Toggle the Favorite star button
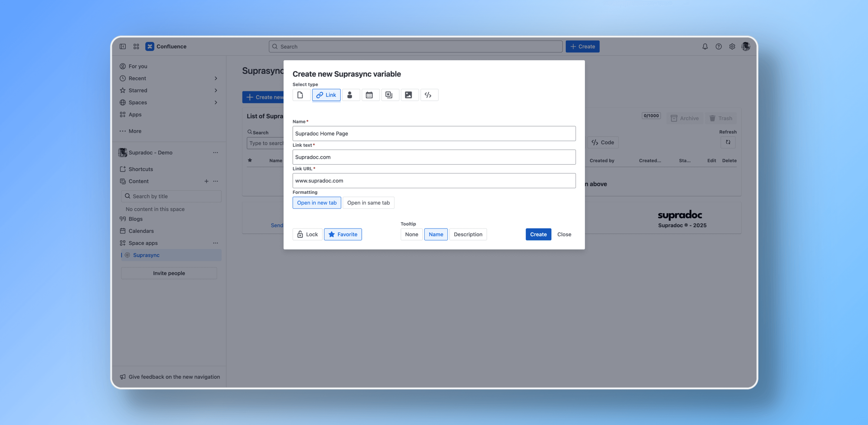This screenshot has width=868, height=425. 343,234
